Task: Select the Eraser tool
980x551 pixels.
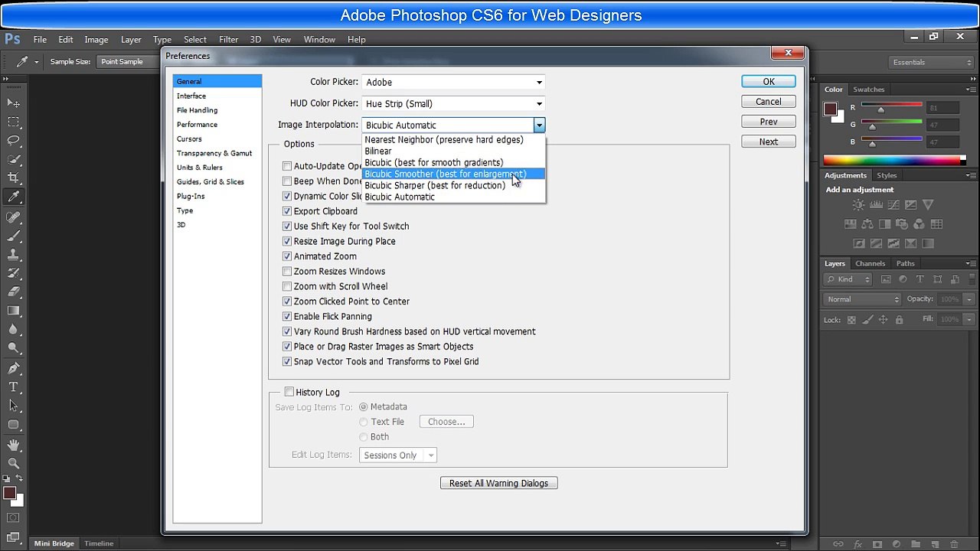Action: tap(13, 292)
